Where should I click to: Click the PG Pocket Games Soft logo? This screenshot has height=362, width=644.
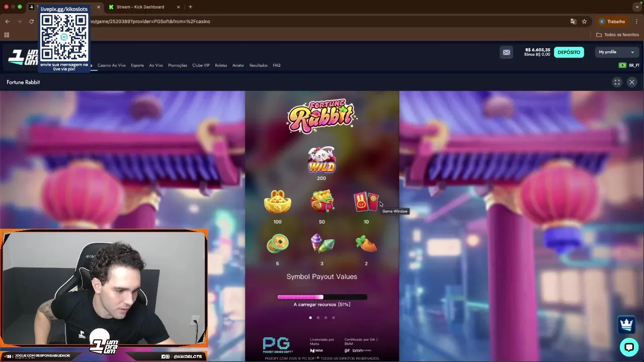(277, 345)
